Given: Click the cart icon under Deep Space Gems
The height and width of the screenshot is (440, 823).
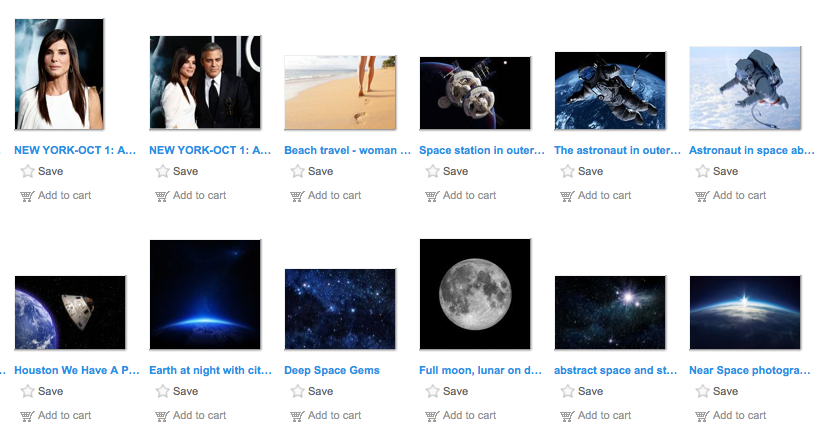Looking at the screenshot, I should (x=297, y=416).
